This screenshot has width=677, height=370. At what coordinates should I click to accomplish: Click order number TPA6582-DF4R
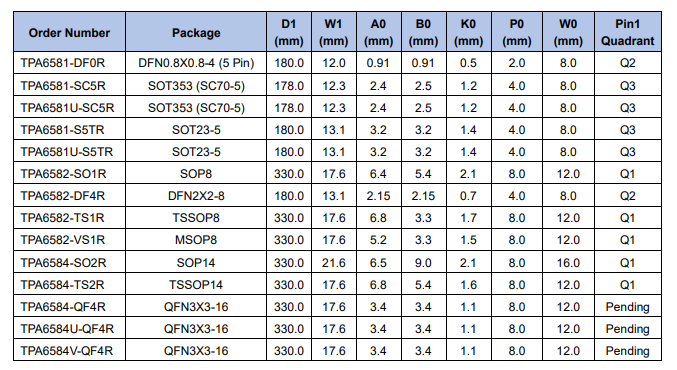point(63,196)
